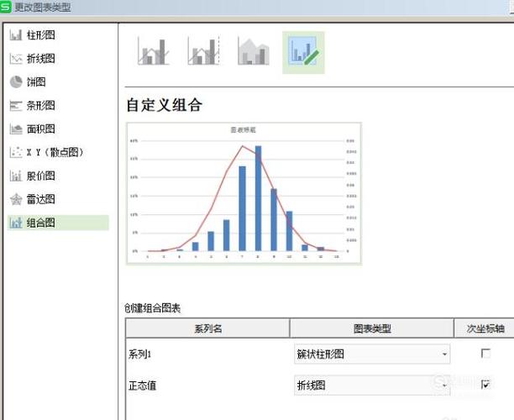Uncheck secondary axis for 正态值
This screenshot has width=514, height=420.
[x=485, y=384]
